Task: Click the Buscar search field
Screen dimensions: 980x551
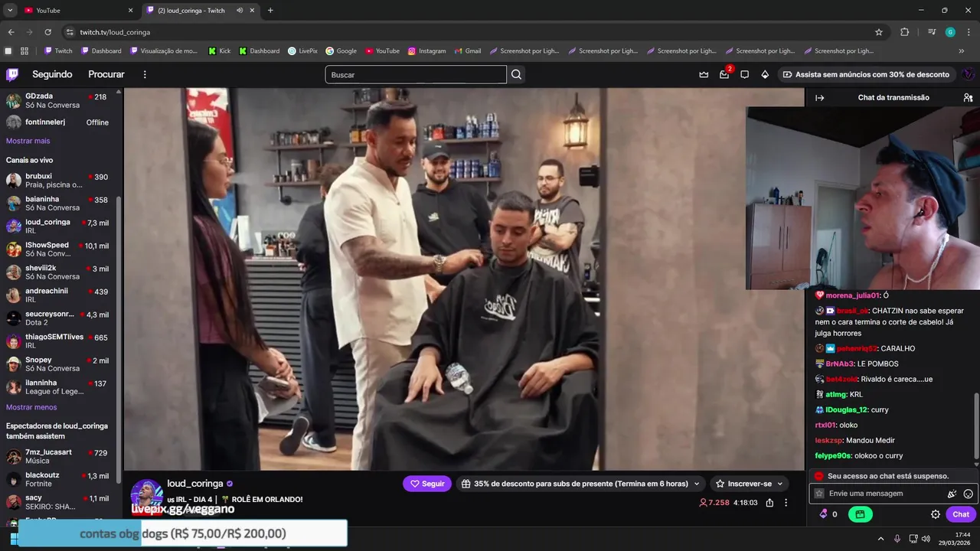Action: point(416,74)
